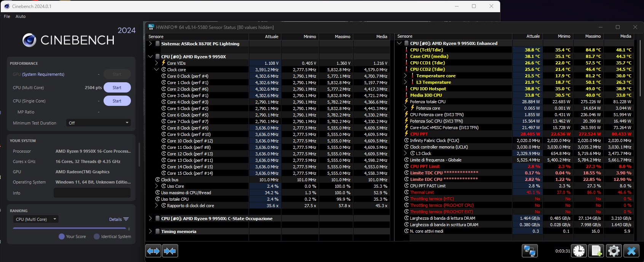Click the HWiNFO right panel vertical scrollbar
Image resolution: width=644 pixels, height=262 pixels.
click(x=641, y=69)
